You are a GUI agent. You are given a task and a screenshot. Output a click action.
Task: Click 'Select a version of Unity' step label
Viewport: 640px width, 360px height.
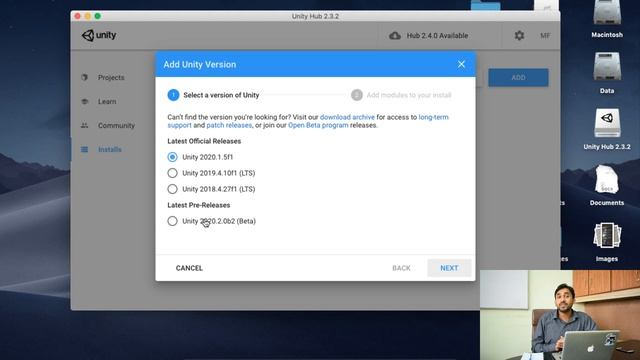click(221, 95)
